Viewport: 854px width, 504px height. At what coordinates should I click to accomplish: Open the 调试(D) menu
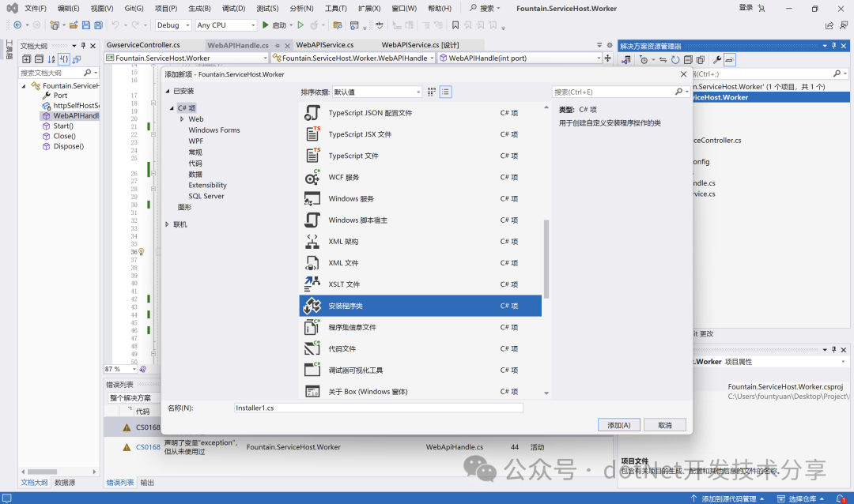[233, 8]
